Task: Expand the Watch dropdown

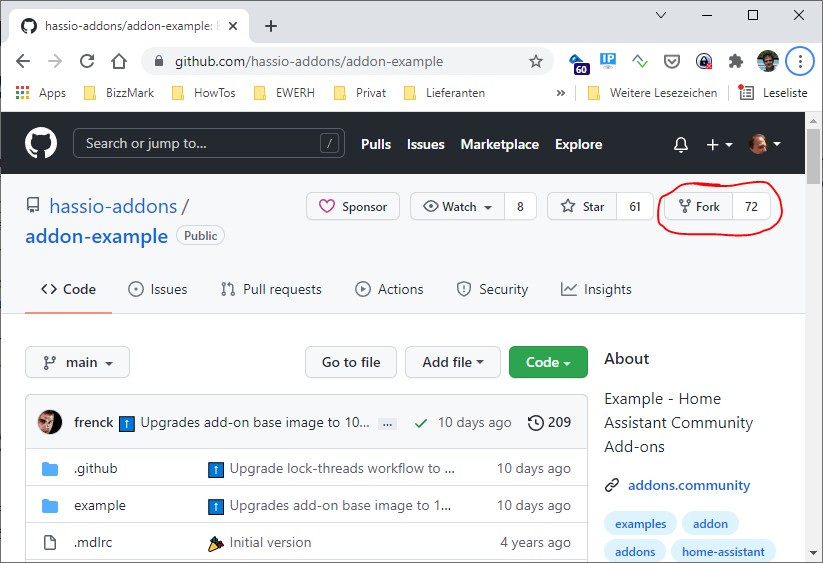Action: [458, 206]
